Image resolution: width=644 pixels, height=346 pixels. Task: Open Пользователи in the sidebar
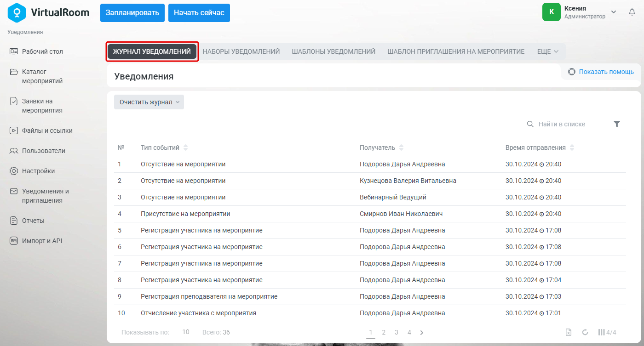tap(37, 151)
